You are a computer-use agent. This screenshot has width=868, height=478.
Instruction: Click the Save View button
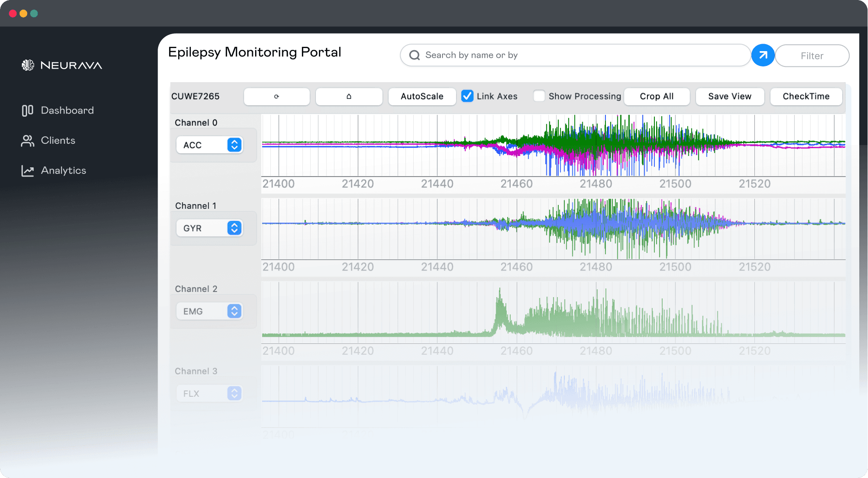(x=730, y=97)
